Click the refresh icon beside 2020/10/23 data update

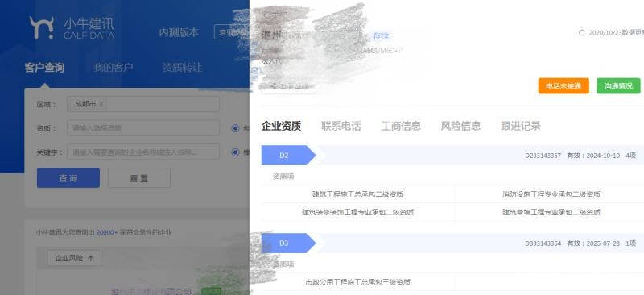click(x=581, y=33)
